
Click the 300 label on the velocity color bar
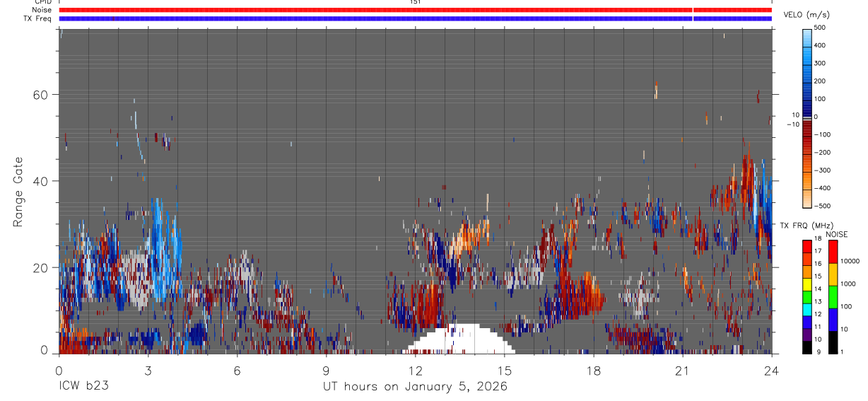820,63
